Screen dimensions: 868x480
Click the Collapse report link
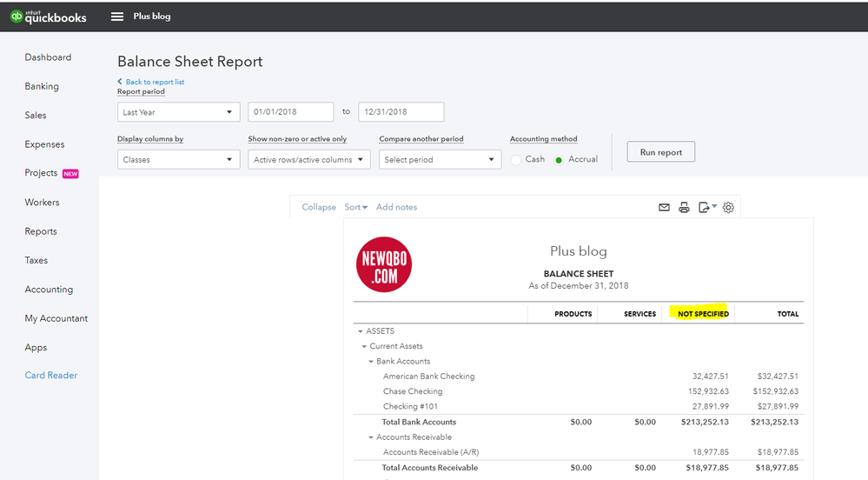[x=319, y=207]
